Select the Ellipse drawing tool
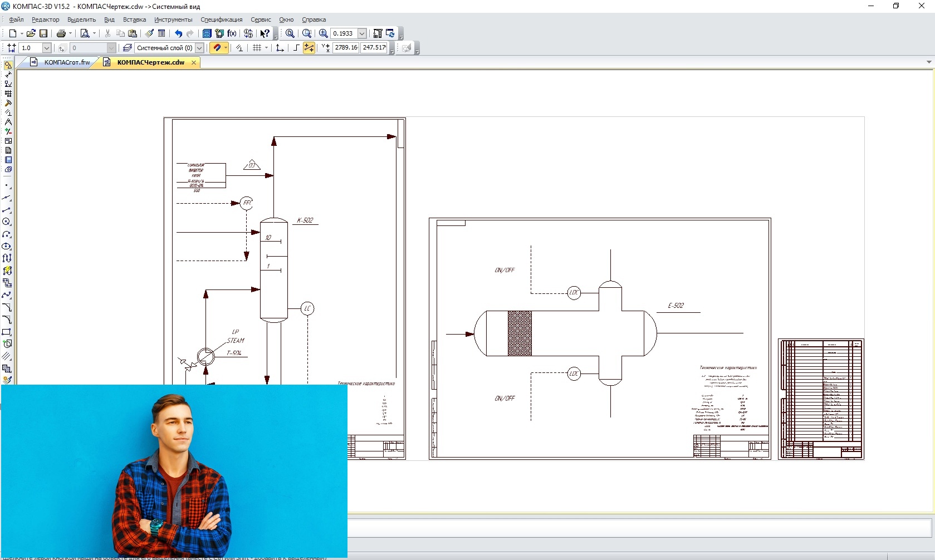This screenshot has height=560, width=935. tap(7, 247)
